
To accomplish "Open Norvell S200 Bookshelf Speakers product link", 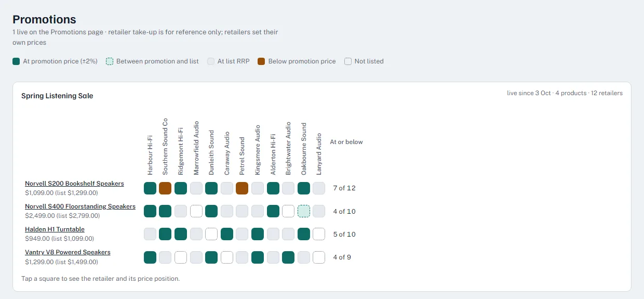I will pos(74,184).
